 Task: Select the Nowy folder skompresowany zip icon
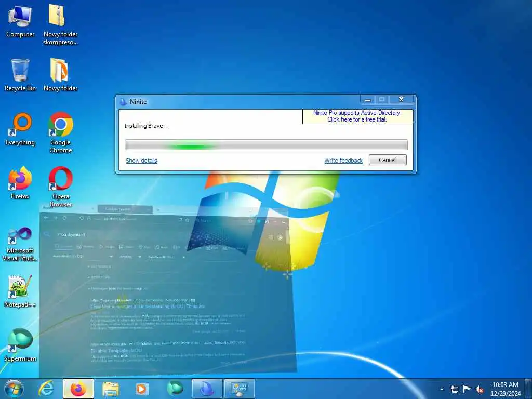point(60,24)
